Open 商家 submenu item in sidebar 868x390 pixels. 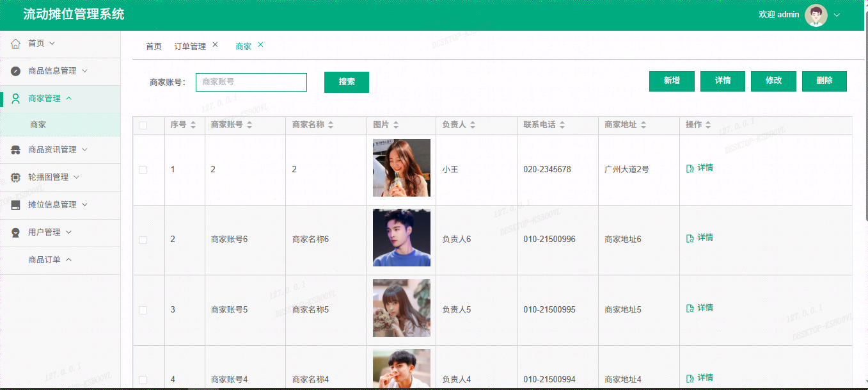tap(60, 125)
